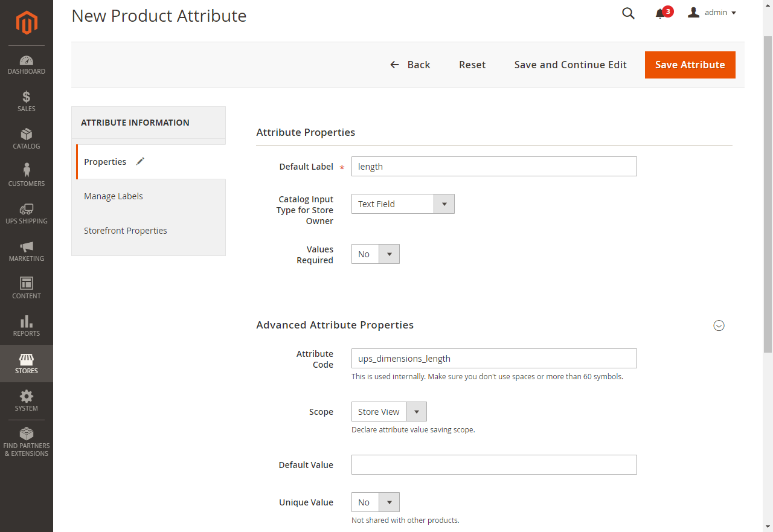Open the Scope dropdown
The image size is (773, 532).
click(416, 411)
